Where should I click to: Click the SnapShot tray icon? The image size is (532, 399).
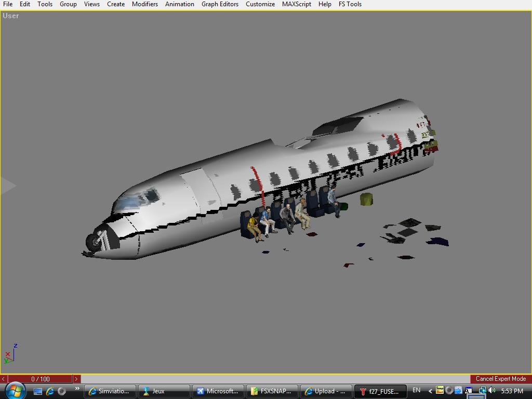click(x=440, y=391)
